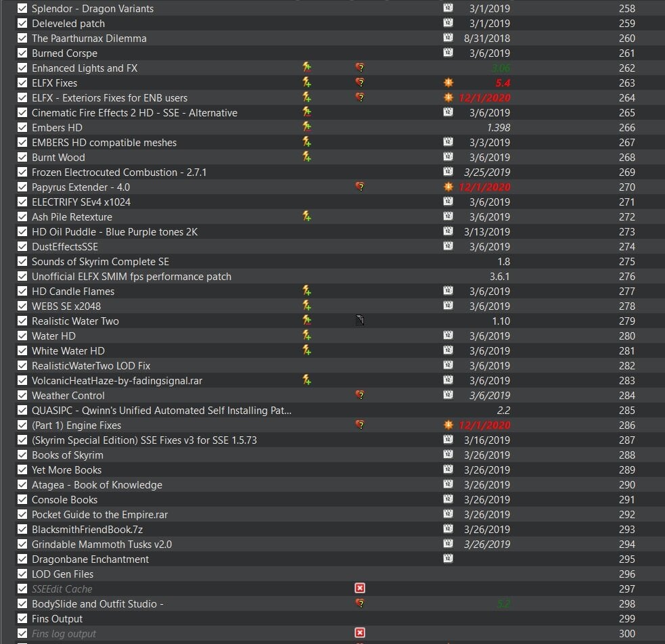665x644 pixels.
Task: Select Yet More Books mod
Action: tap(66, 469)
